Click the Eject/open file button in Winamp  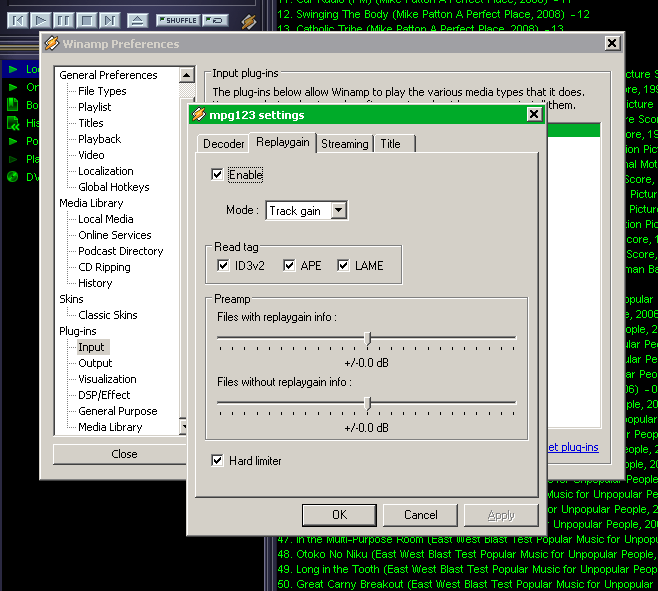click(137, 20)
